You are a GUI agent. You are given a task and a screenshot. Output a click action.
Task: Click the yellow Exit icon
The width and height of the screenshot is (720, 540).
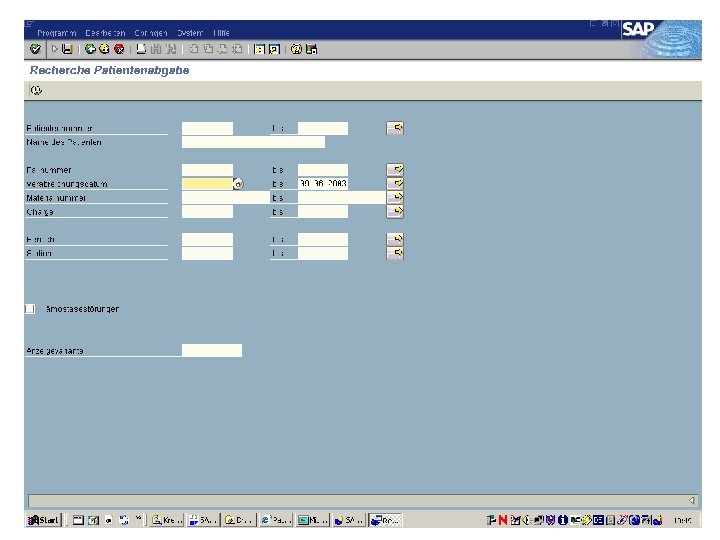105,49
